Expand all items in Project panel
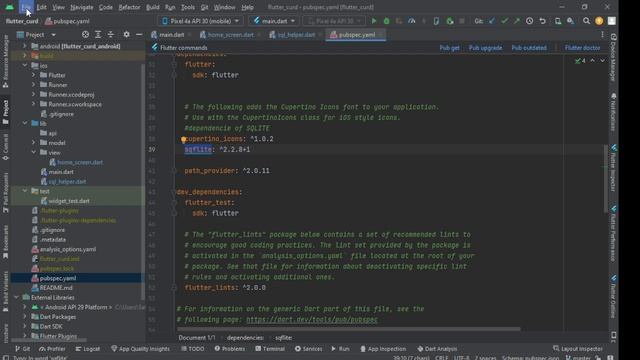Image resolution: width=640 pixels, height=360 pixels. click(x=98, y=35)
